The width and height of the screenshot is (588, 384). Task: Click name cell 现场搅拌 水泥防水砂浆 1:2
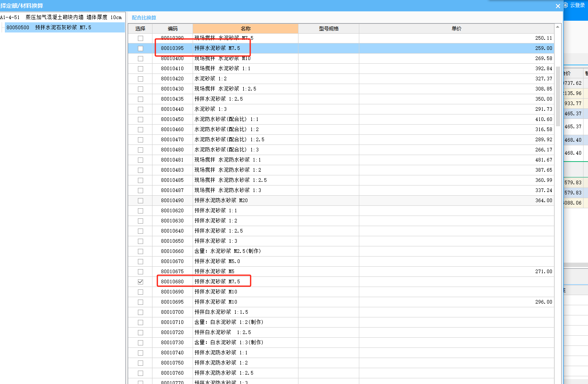tap(246, 170)
